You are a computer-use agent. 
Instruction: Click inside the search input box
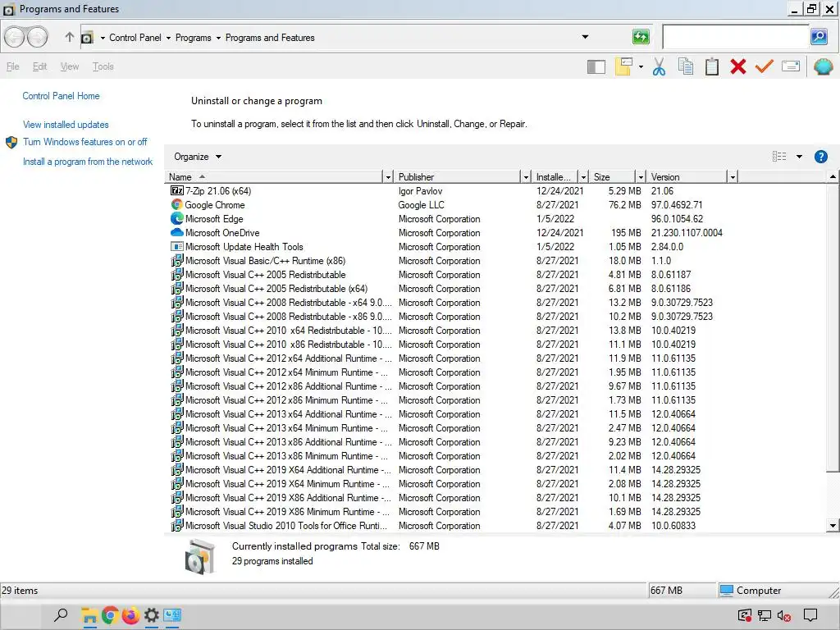pyautogui.click(x=736, y=37)
